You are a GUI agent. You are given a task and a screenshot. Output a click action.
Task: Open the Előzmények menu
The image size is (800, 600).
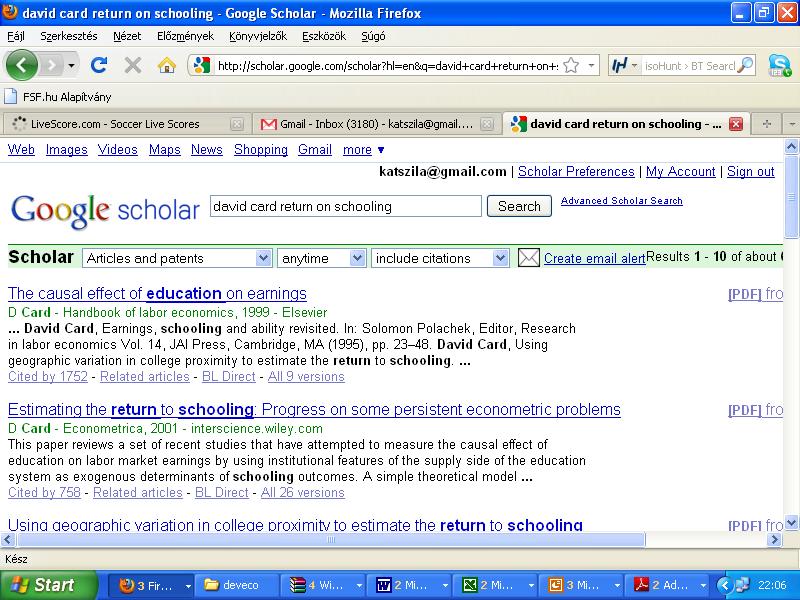(186, 36)
